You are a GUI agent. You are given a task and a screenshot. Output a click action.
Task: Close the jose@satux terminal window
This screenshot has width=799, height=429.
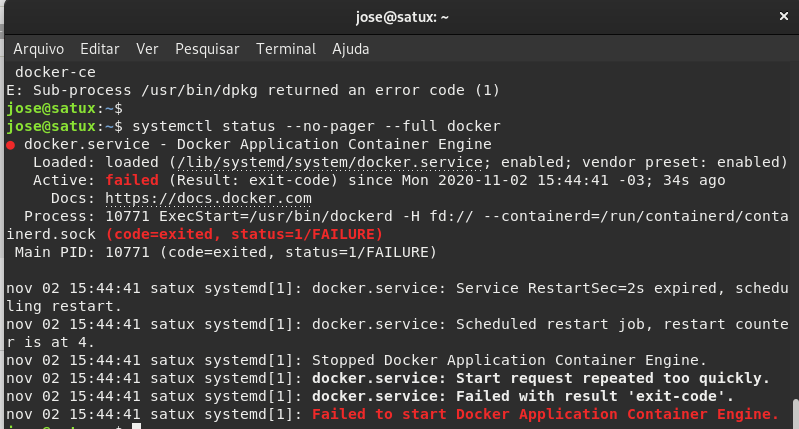(x=784, y=17)
